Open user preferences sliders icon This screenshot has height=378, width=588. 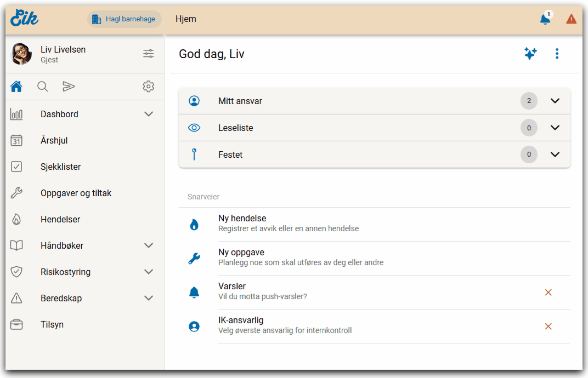coord(148,54)
